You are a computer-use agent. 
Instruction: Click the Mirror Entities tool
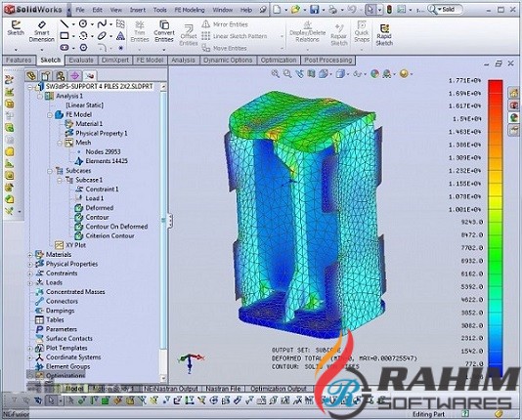[x=225, y=24]
